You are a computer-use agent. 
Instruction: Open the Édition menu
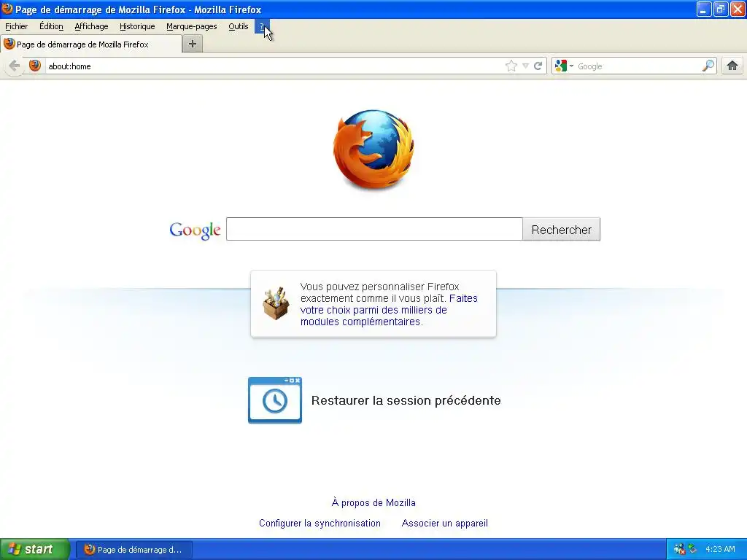[x=52, y=26]
